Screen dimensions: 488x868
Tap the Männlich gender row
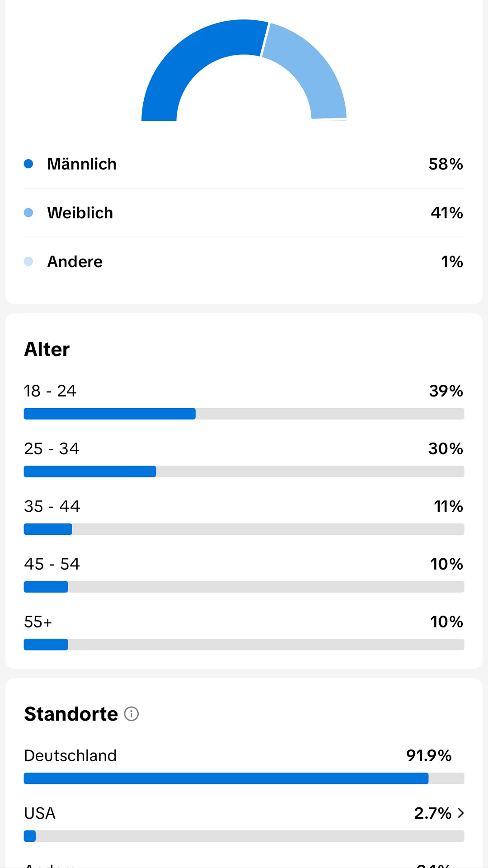pos(244,164)
